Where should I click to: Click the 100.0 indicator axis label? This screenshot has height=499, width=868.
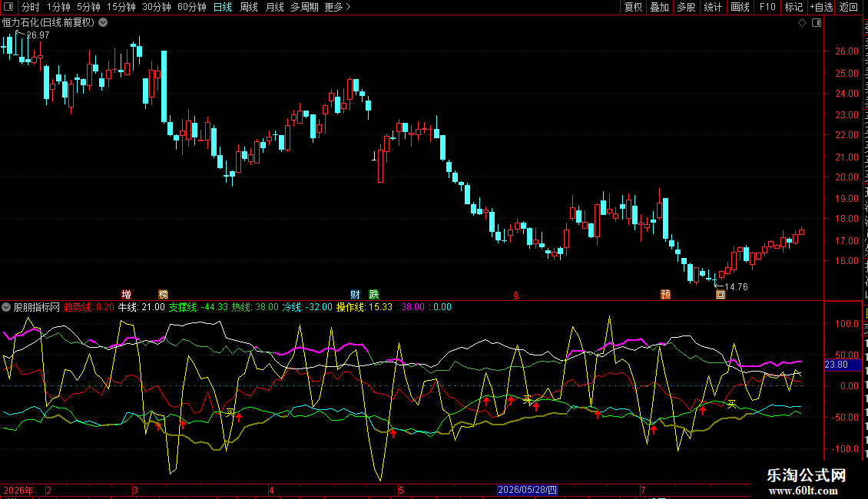point(847,324)
